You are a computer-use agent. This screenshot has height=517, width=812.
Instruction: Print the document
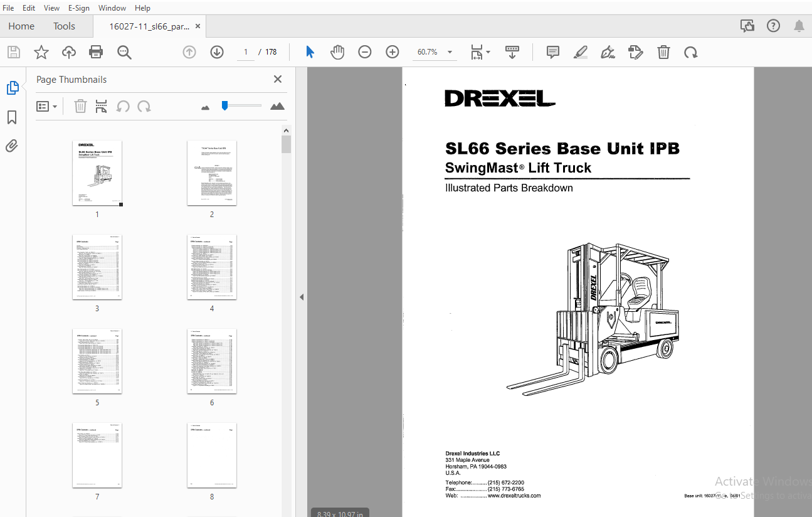coord(96,52)
